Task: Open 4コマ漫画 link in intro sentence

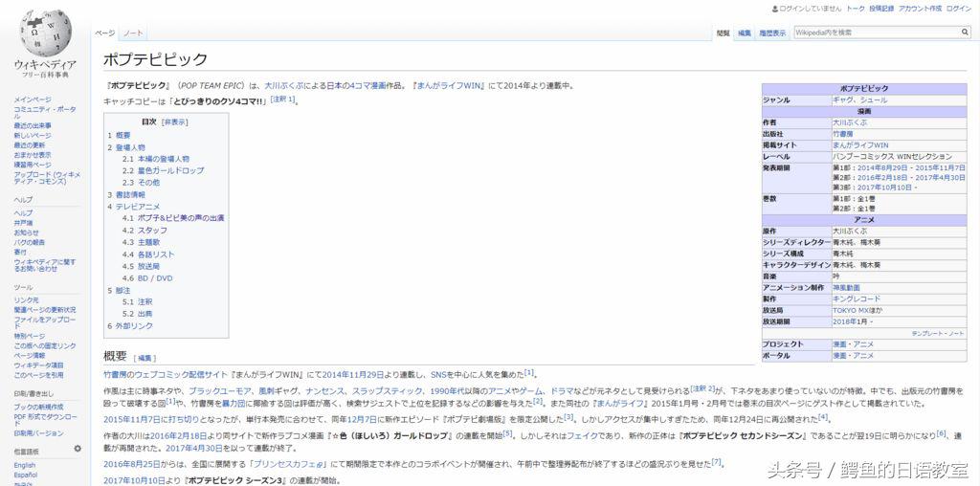Action: pyautogui.click(x=367, y=86)
